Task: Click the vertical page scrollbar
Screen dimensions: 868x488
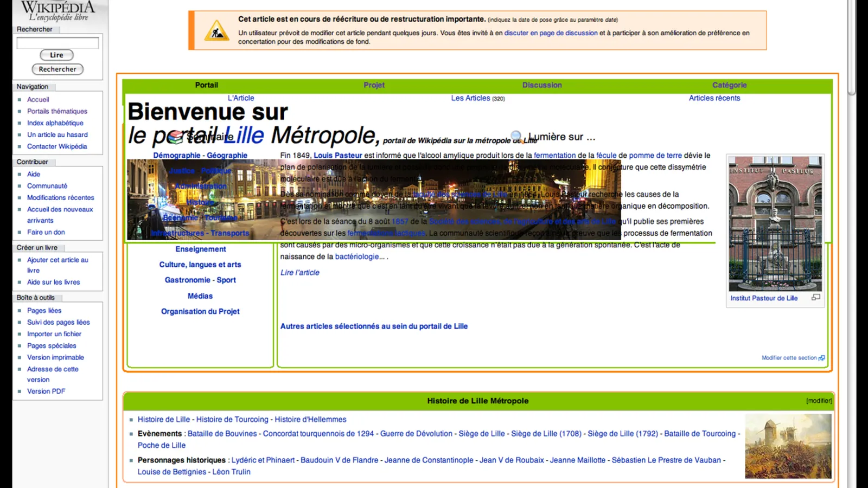Action: click(852, 244)
